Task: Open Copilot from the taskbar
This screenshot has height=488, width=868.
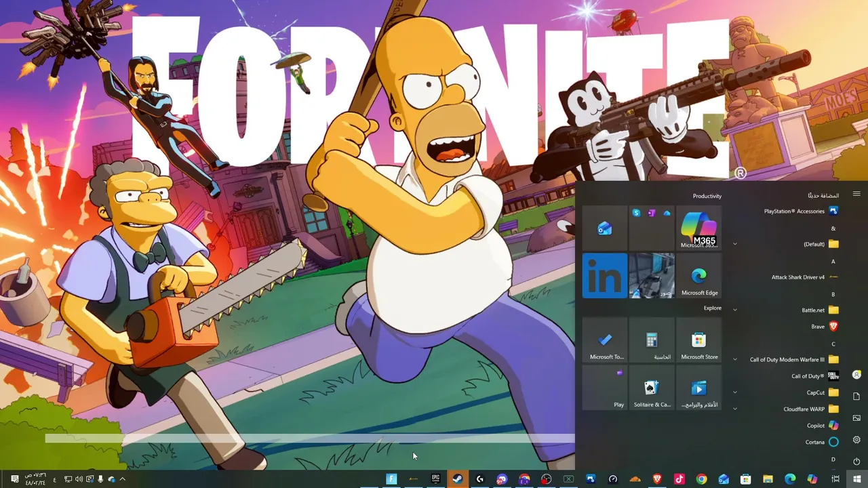Action: [x=812, y=479]
